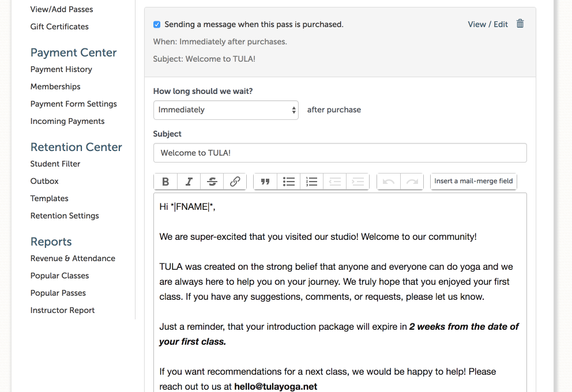
Task: Increase indent with the indent icon
Action: click(358, 182)
